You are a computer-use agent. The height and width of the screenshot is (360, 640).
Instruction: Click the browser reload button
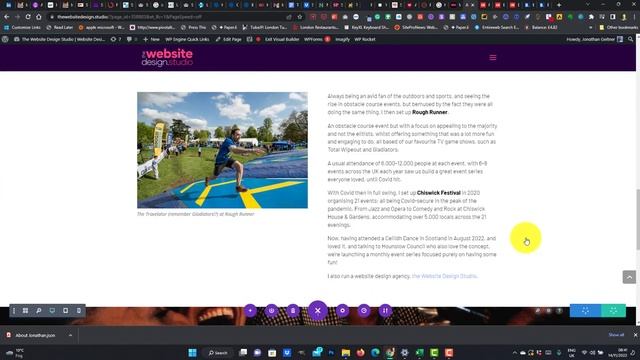[x=28, y=17]
